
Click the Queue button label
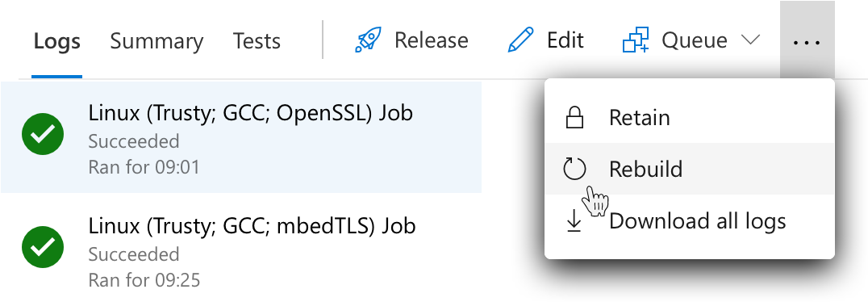[695, 40]
